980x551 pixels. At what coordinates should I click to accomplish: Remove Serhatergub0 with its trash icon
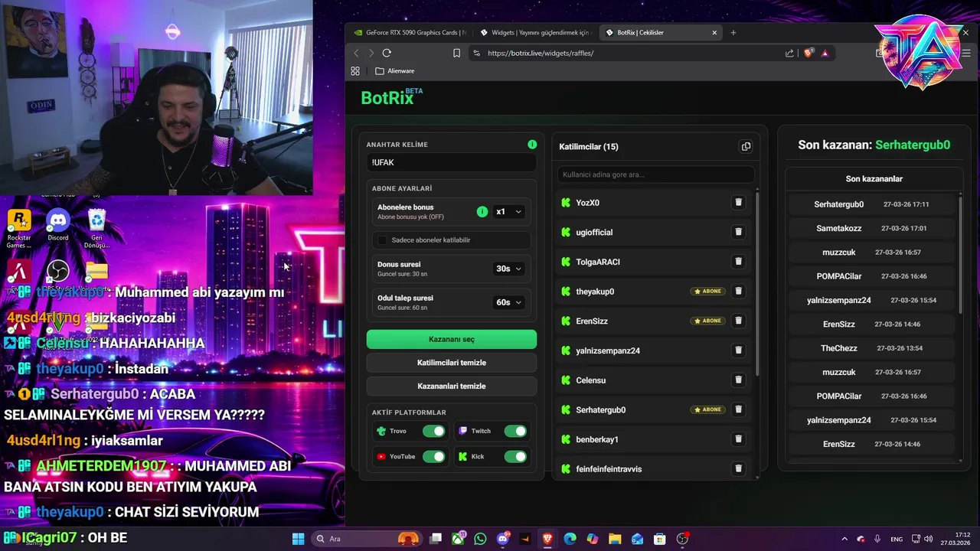click(x=738, y=409)
